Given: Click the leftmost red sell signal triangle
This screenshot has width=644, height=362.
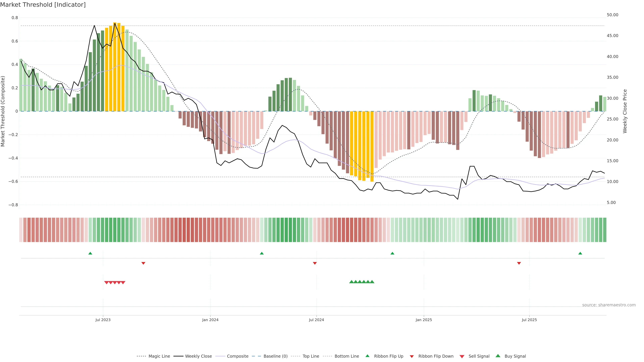Looking at the screenshot, I should (106, 283).
